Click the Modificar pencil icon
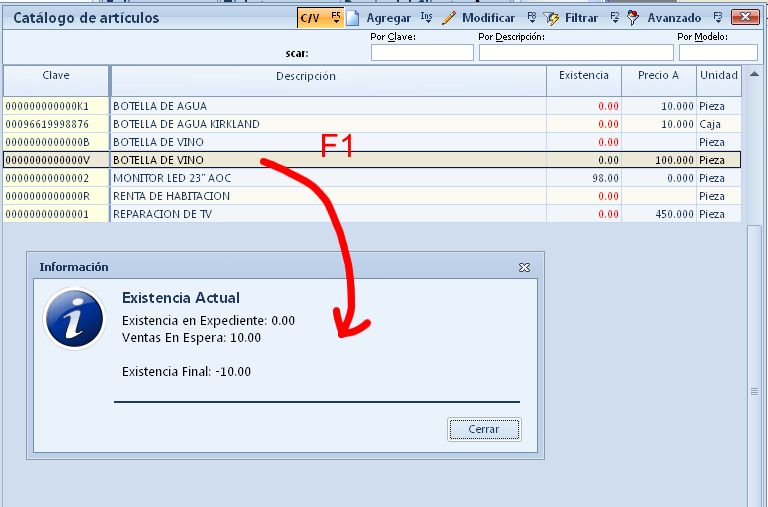This screenshot has height=507, width=768. [449, 18]
